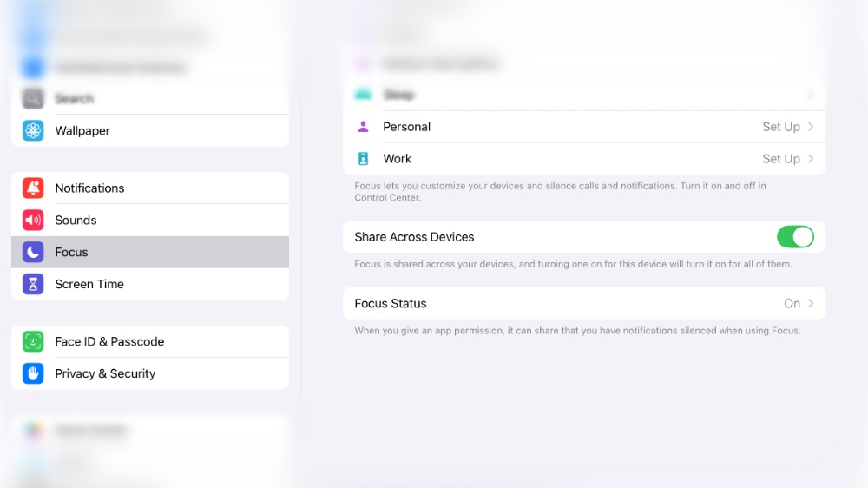Expand the Work row chevron arrow

pos(811,159)
